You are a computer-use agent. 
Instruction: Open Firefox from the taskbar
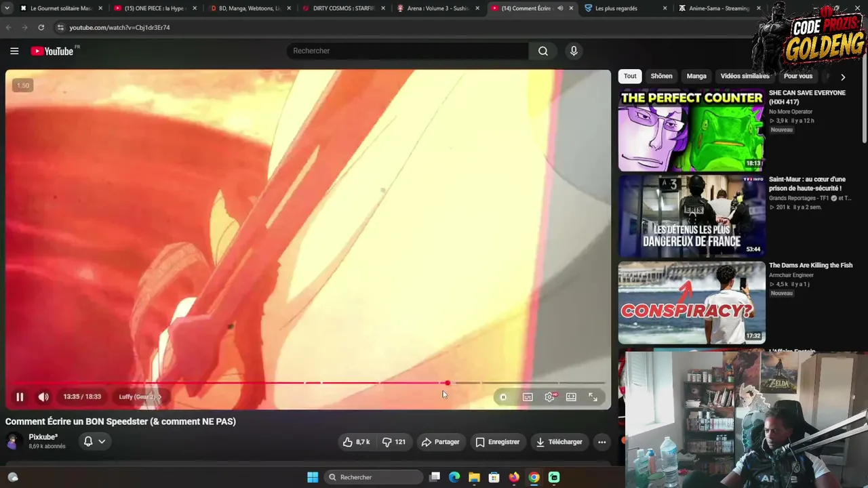pyautogui.click(x=514, y=477)
